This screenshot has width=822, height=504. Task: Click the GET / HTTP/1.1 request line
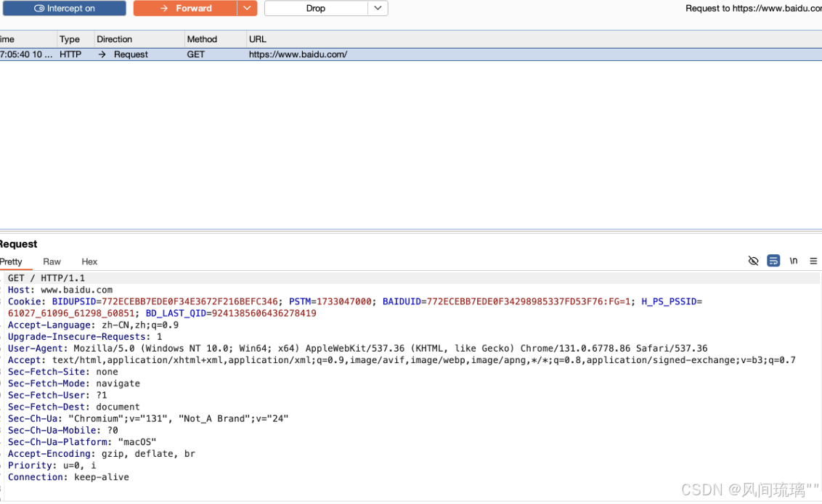pos(46,278)
